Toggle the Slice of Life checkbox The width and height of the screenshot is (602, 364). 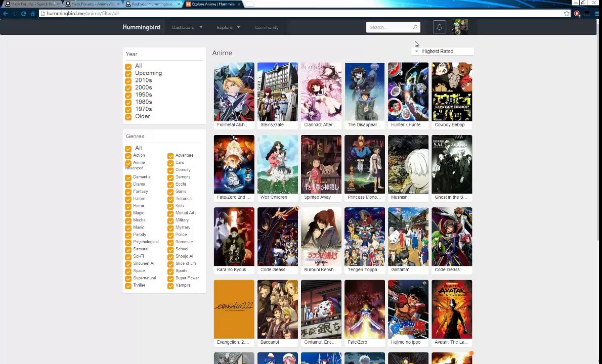click(170, 264)
